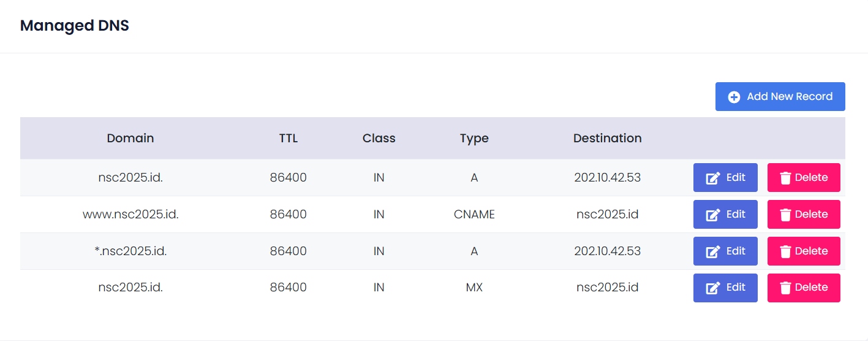
Task: Click the plus icon beside Add New Record
Action: (x=734, y=97)
